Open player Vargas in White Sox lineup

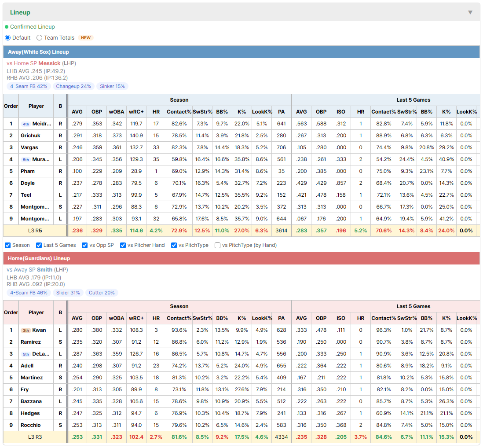(x=29, y=147)
